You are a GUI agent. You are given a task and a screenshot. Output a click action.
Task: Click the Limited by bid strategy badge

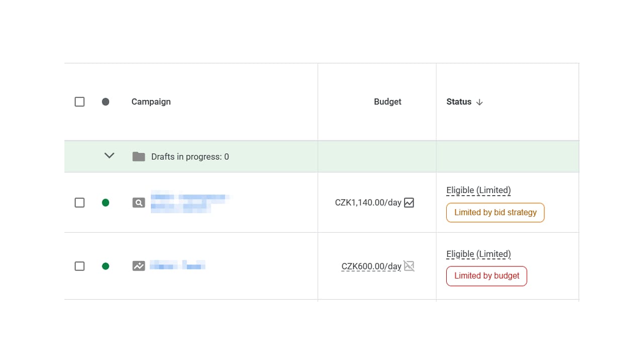(x=495, y=213)
